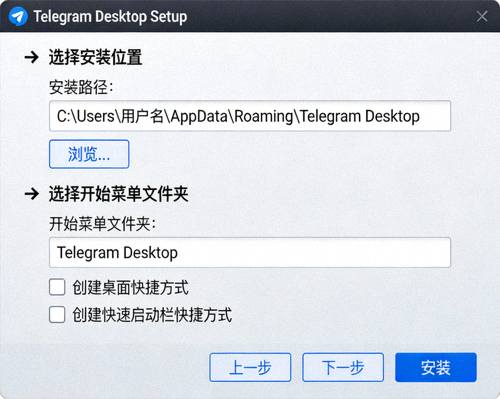The height and width of the screenshot is (399, 500).
Task: Click the 开始菜单文件夹 text field
Action: click(250, 252)
